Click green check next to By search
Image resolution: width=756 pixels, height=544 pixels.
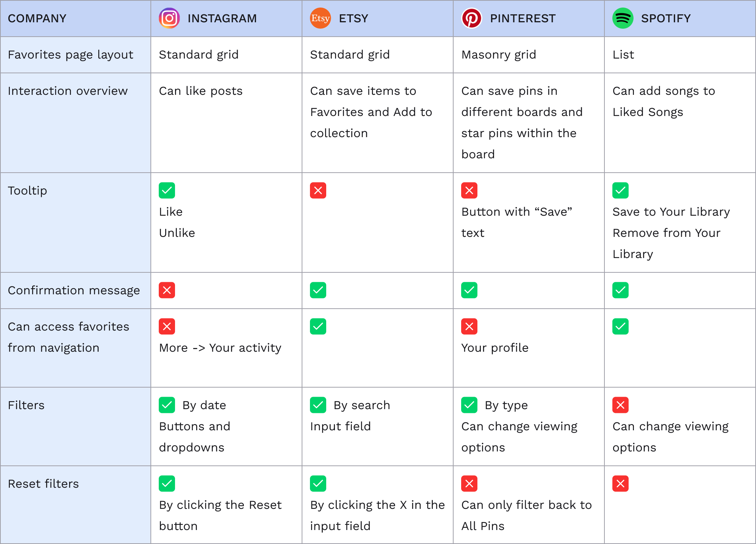click(318, 405)
